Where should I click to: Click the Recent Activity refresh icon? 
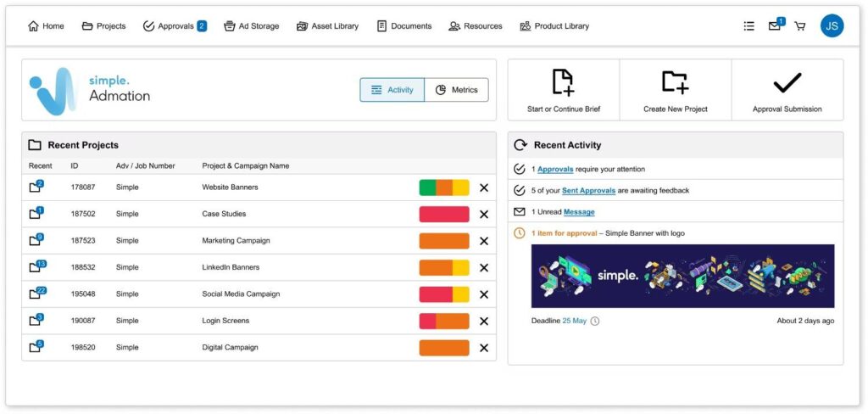(x=520, y=145)
